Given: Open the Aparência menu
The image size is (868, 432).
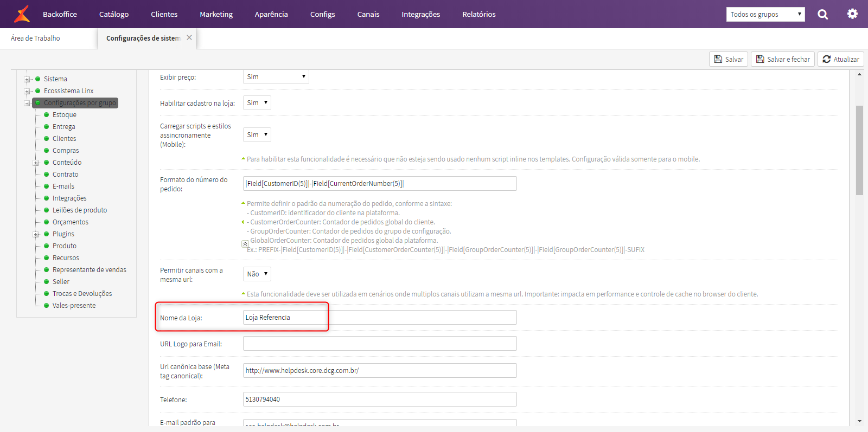Looking at the screenshot, I should (x=271, y=14).
